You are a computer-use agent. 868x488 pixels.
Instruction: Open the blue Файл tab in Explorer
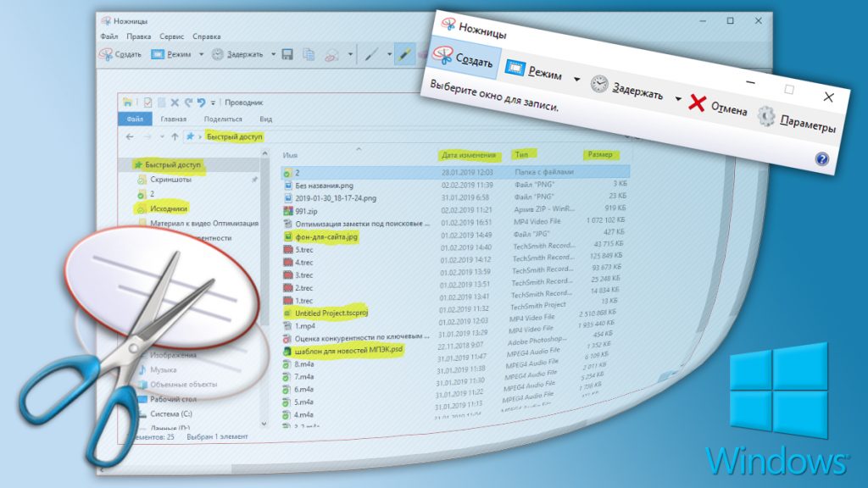point(135,119)
